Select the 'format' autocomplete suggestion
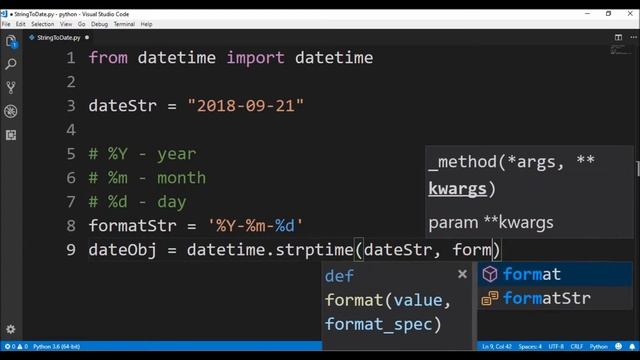This screenshot has height=360, width=640. coord(555,274)
